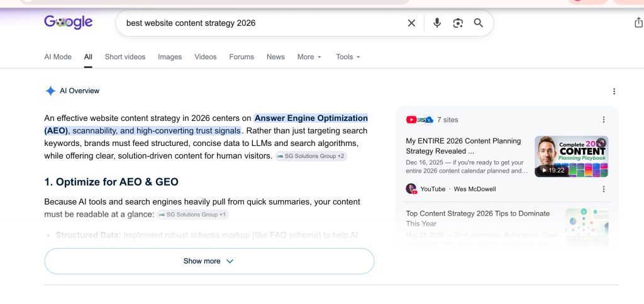Expand the overview with Show more
Image resolution: width=644 pixels, height=304 pixels.
pyautogui.click(x=209, y=261)
